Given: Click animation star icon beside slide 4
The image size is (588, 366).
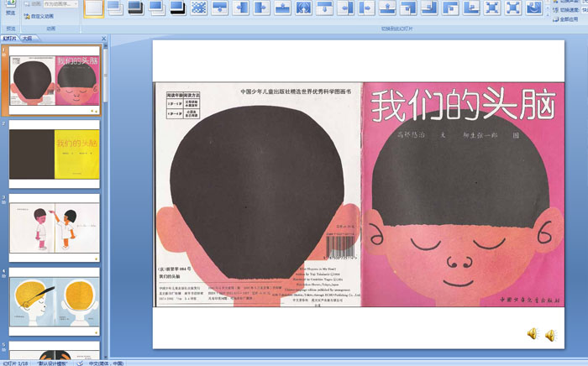Looking at the screenshot, I should pyautogui.click(x=3, y=276).
